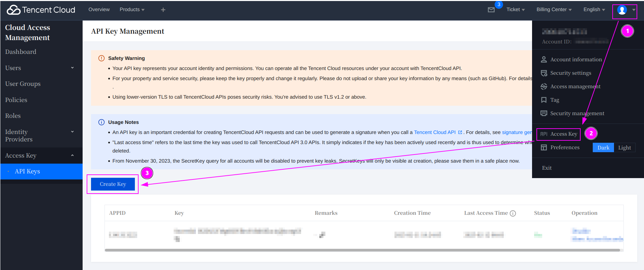This screenshot has width=644, height=270.
Task: Click the Preferences layout icon
Action: pyautogui.click(x=544, y=147)
